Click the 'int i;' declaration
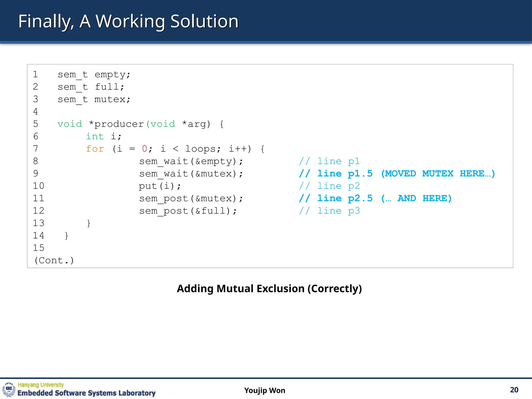This screenshot has width=532, height=399. point(104,136)
